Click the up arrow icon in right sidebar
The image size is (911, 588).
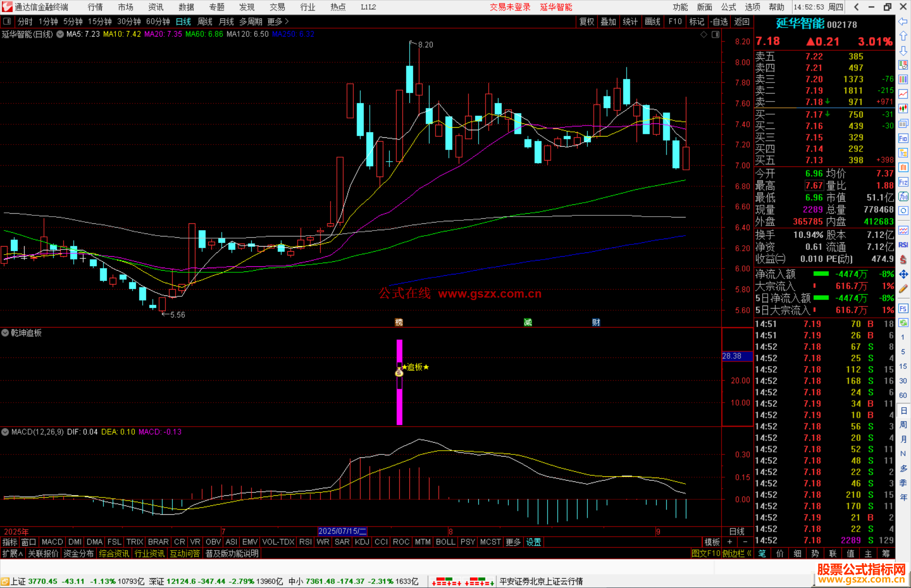[903, 36]
